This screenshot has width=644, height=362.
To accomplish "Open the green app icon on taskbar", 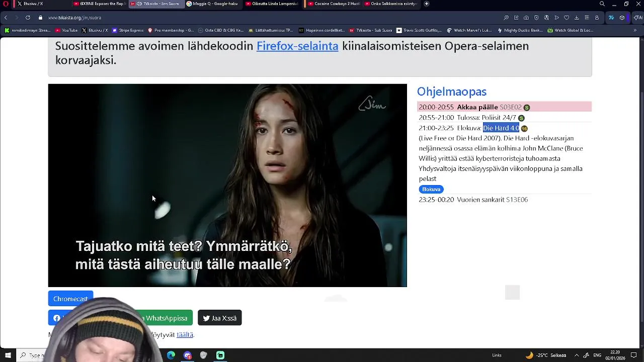I will click(x=220, y=355).
